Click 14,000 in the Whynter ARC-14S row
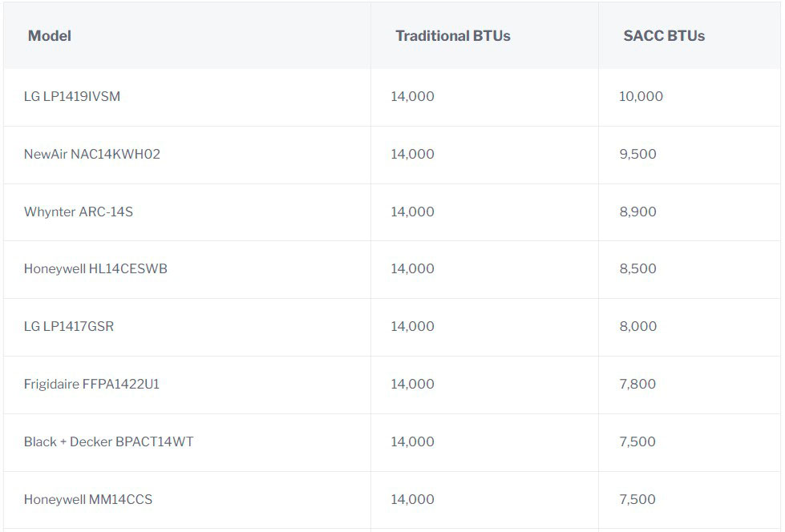The height and width of the screenshot is (532, 785). (412, 212)
